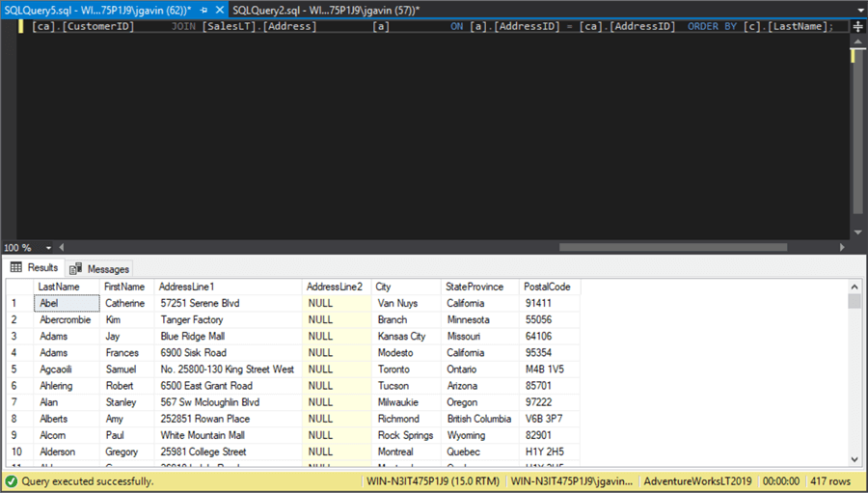Close the SQLQuery5.sql tab
Screen dimensions: 868x493
220,10
